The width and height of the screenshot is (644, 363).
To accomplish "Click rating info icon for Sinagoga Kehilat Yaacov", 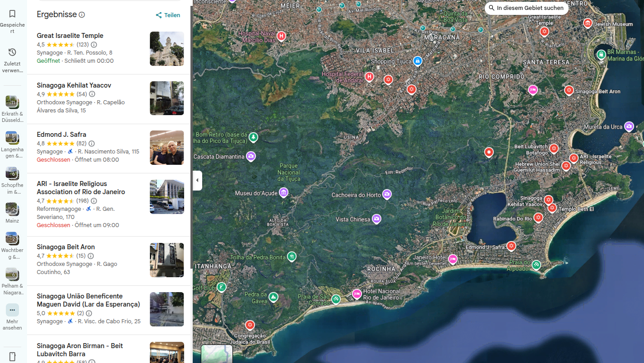I will click(x=92, y=94).
